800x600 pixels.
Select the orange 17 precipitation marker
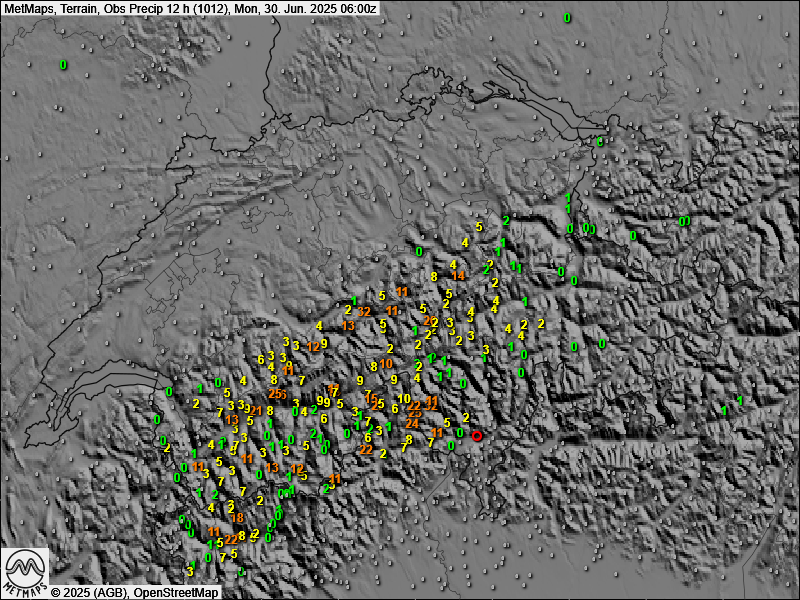point(333,389)
